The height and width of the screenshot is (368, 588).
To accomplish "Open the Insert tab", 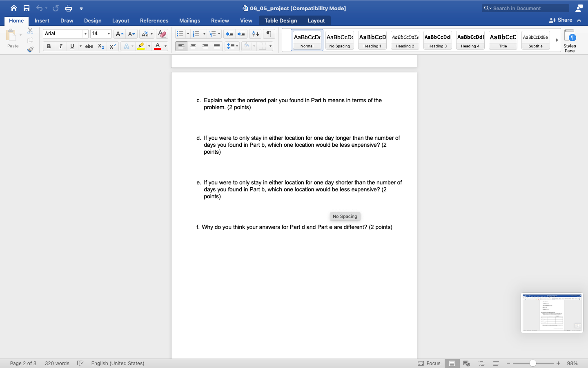I will click(42, 20).
